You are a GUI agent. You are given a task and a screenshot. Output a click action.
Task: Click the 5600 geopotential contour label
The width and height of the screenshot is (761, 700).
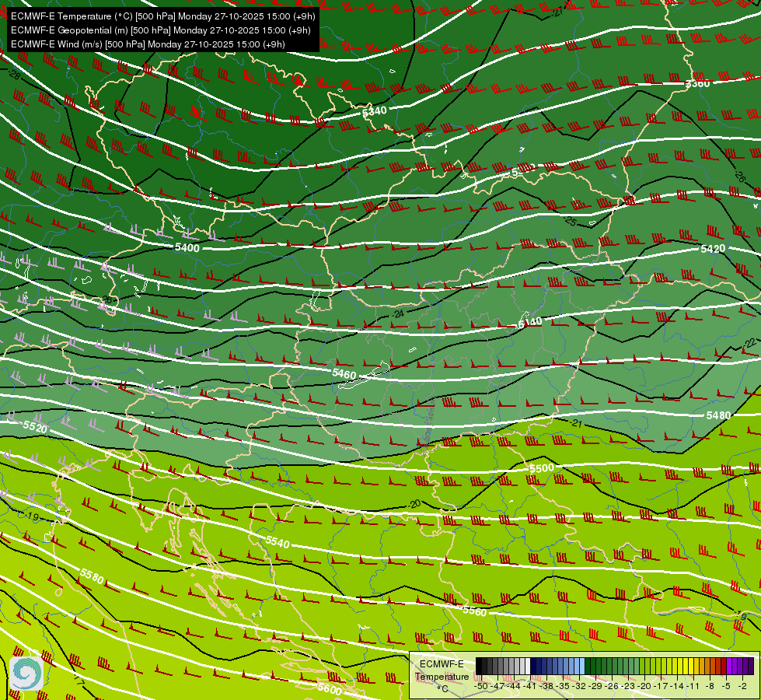tap(330, 688)
